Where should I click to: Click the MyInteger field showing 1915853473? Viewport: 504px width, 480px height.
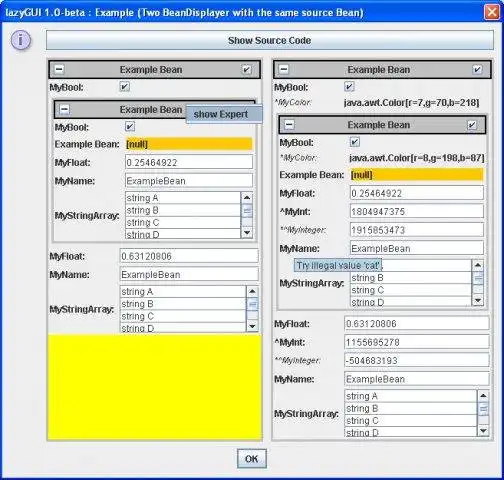417,230
